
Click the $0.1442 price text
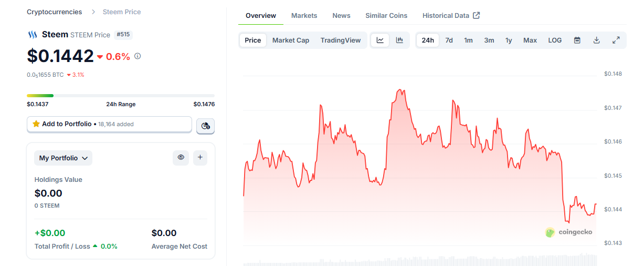pos(60,56)
